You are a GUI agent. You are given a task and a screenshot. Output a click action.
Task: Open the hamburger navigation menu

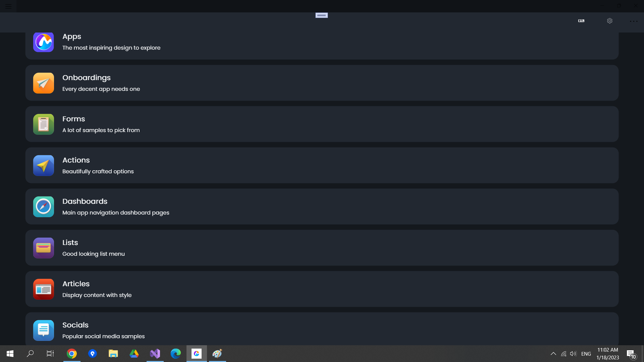pos(8,6)
